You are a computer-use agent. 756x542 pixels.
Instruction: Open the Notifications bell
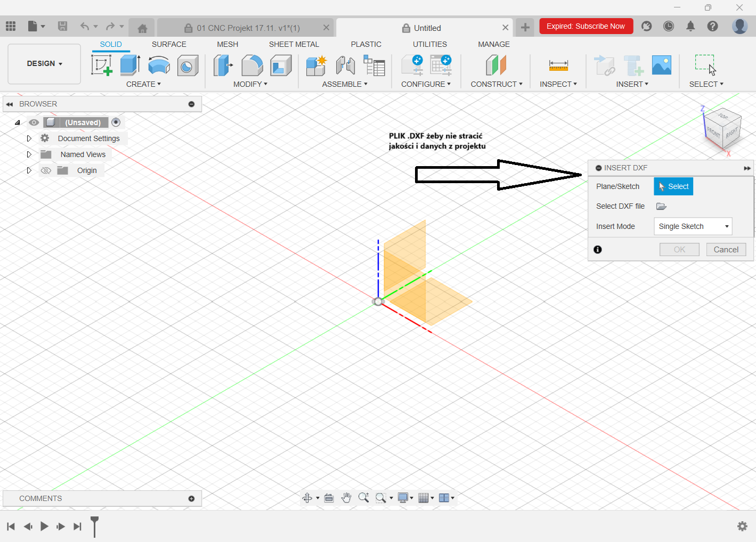[690, 26]
